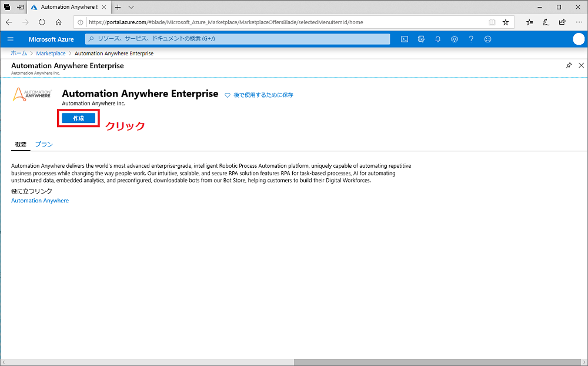Show site information icon in address bar

[80, 22]
